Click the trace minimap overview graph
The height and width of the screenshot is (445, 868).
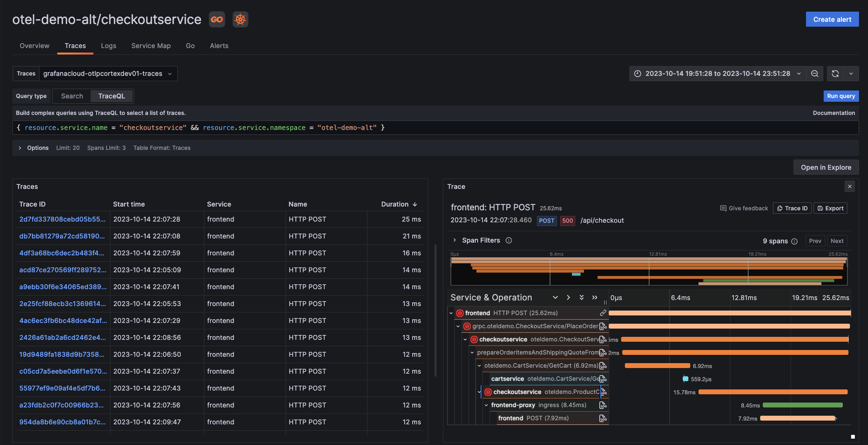point(649,271)
